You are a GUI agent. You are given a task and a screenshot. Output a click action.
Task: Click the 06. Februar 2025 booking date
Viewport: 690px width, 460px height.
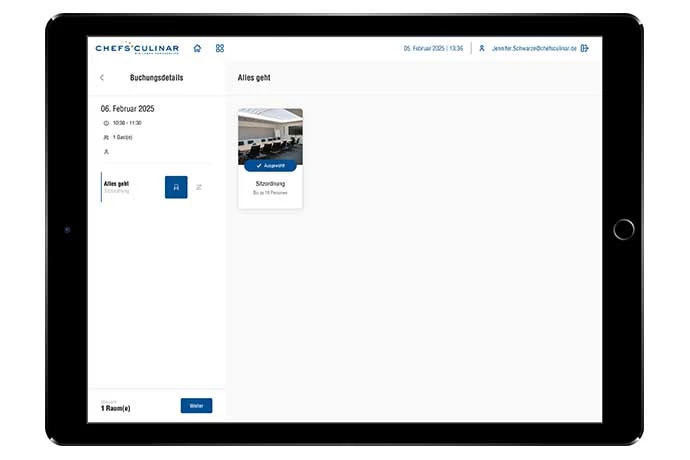click(x=127, y=108)
